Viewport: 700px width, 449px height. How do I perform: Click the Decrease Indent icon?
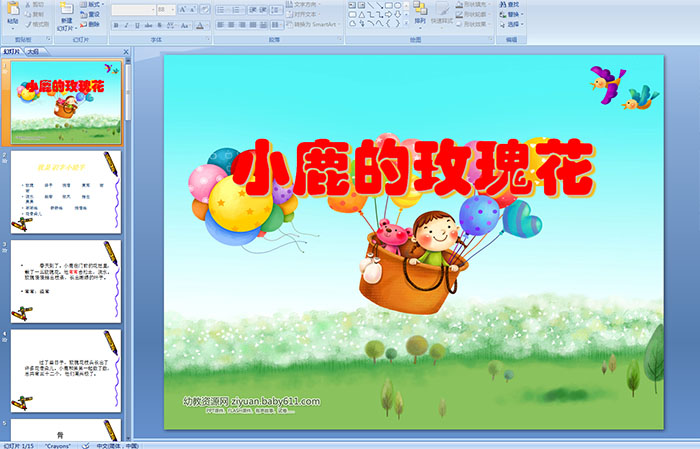[253, 10]
